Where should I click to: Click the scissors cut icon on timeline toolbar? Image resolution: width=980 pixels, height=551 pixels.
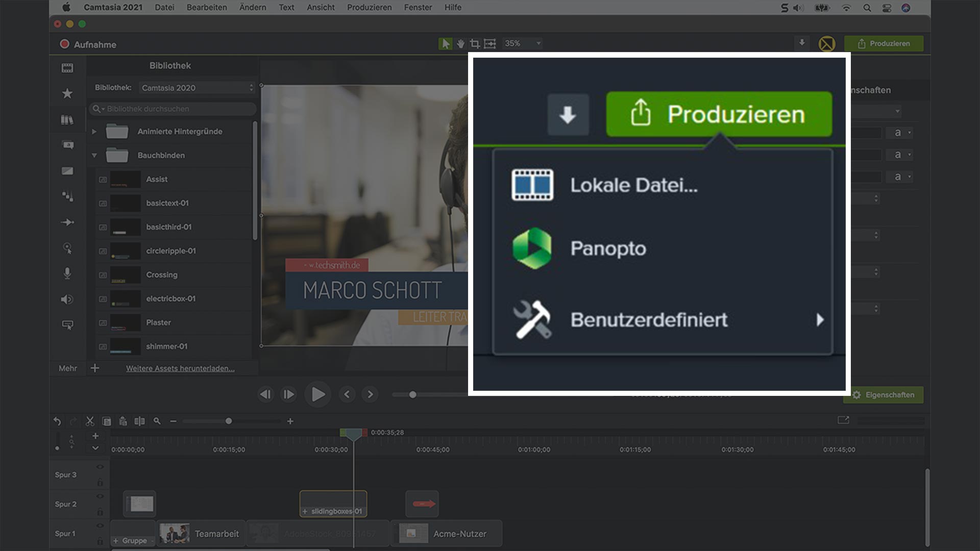pos(90,421)
